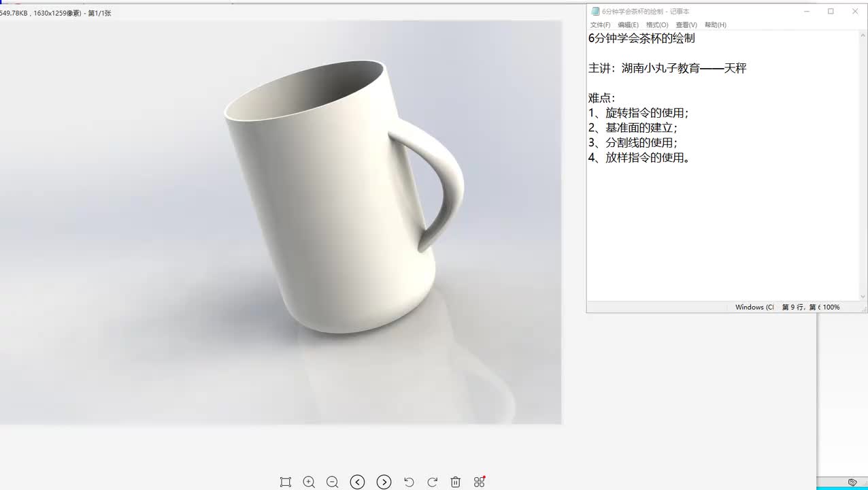This screenshot has width=868, height=490.
Task: Click Notepad scrollbar down arrow
Action: (863, 297)
